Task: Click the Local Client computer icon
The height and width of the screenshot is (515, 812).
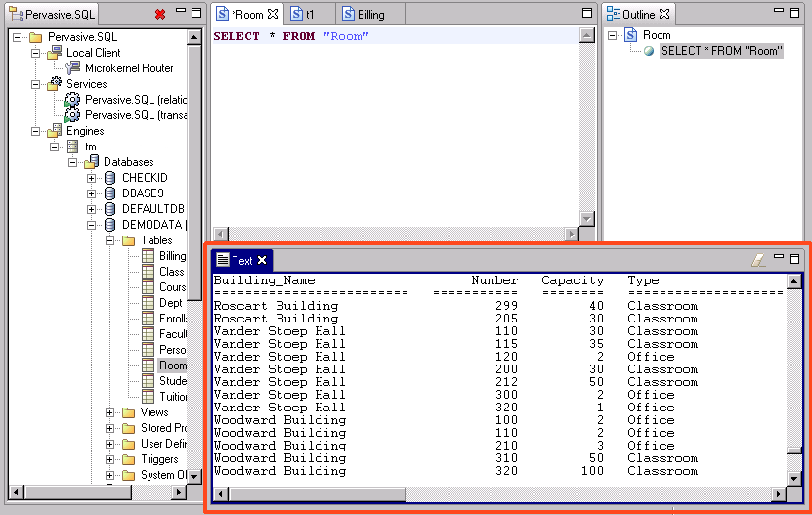Action: 55,53
